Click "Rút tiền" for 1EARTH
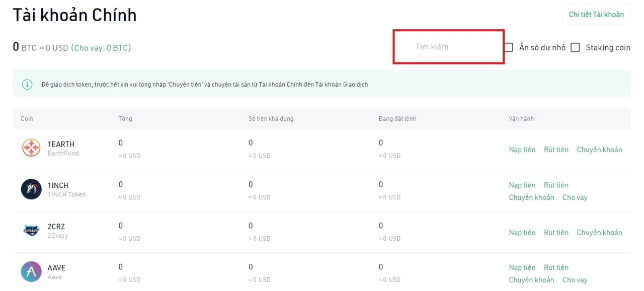This screenshot has width=644, height=291. click(555, 150)
